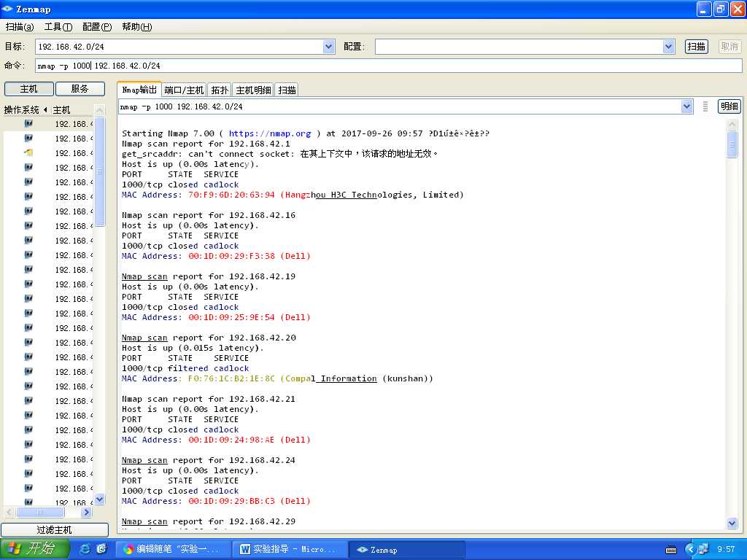Click host list scrollbar up arrow
The image size is (747, 560).
(99, 110)
